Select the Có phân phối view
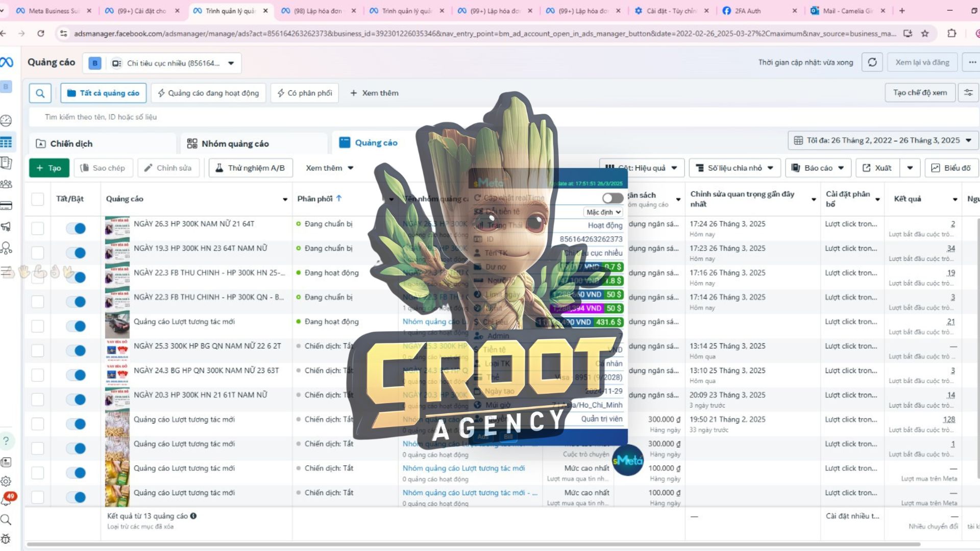The image size is (980, 551). [x=305, y=93]
